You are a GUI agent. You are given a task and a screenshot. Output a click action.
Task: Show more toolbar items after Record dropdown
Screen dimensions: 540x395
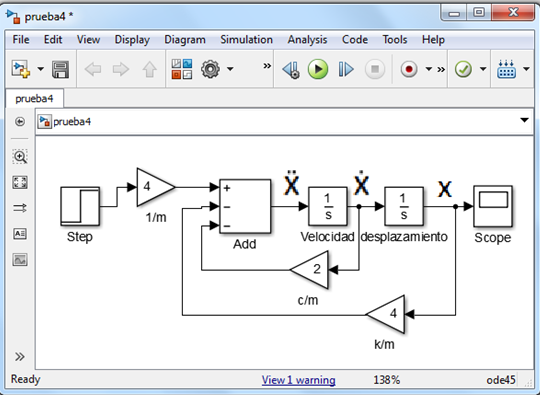441,70
